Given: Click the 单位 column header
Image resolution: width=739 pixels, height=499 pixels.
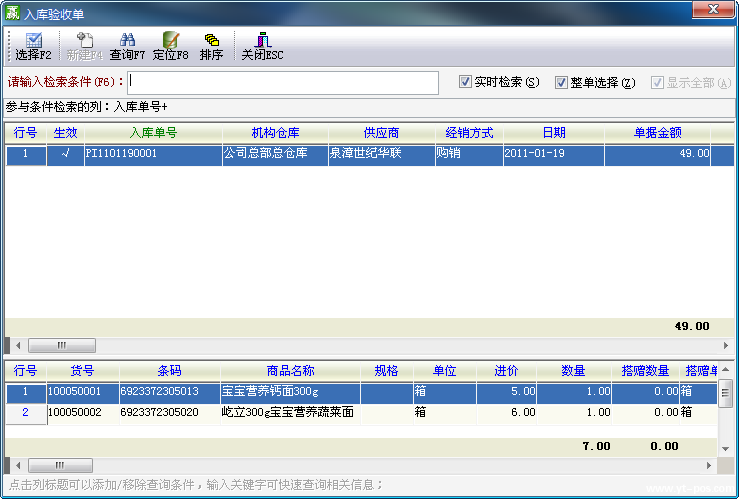Looking at the screenshot, I should coord(444,371).
